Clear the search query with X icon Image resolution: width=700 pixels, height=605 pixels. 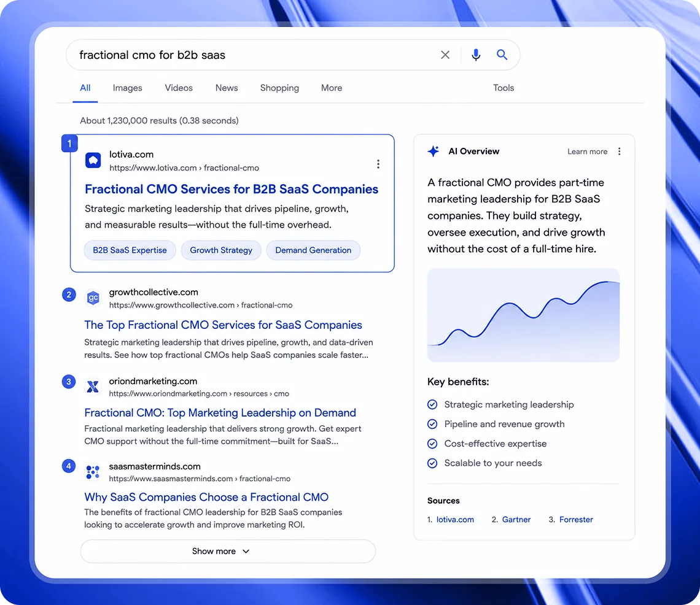click(445, 55)
